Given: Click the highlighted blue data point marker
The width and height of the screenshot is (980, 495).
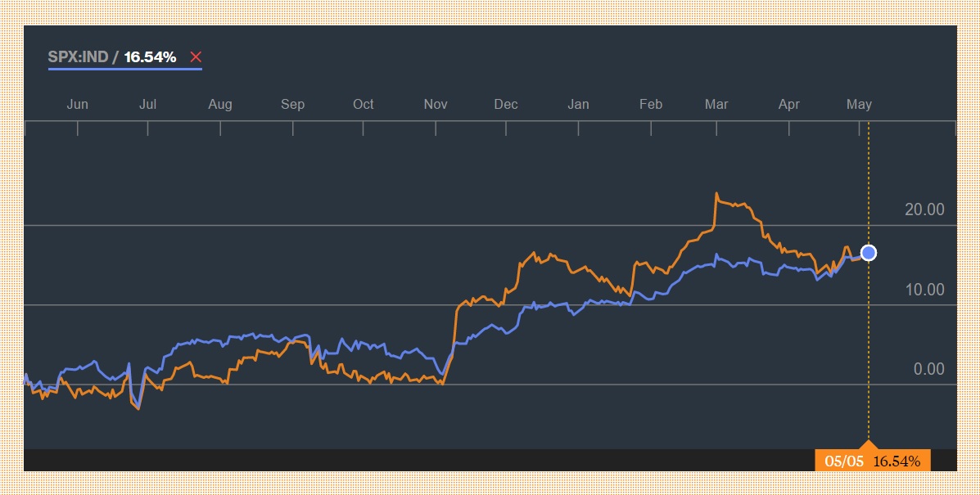Looking at the screenshot, I should pyautogui.click(x=867, y=253).
